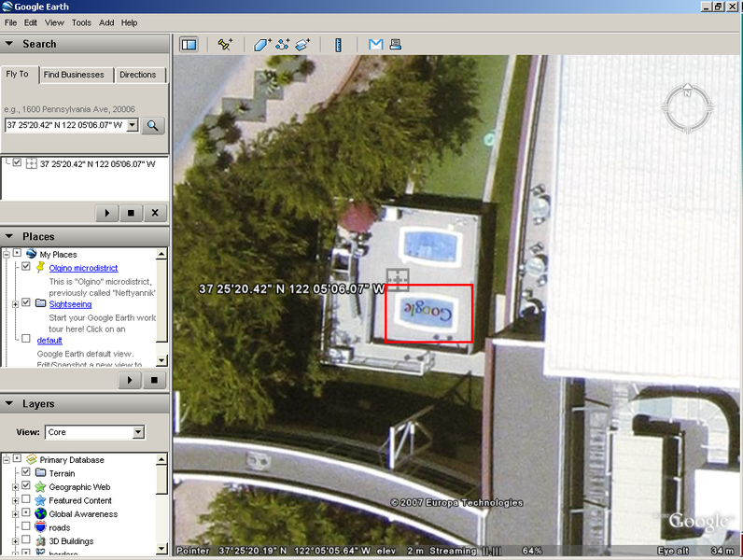Click the magnifying glass search button
The image size is (743, 560).
point(153,125)
